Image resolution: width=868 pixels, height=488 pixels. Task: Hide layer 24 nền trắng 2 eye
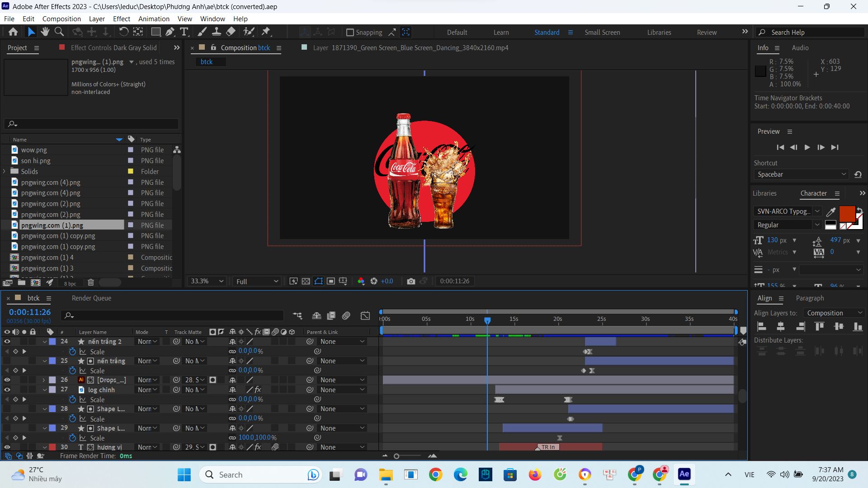pos(7,342)
